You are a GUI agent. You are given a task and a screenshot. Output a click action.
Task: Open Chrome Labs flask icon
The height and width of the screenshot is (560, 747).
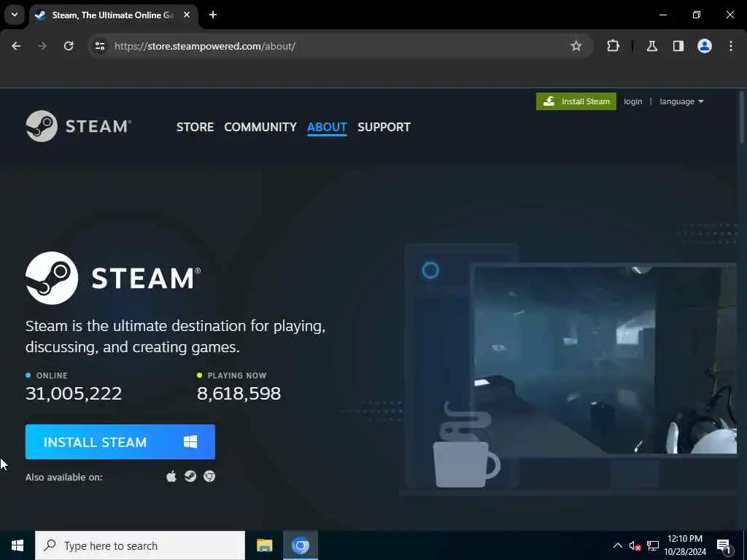652,46
